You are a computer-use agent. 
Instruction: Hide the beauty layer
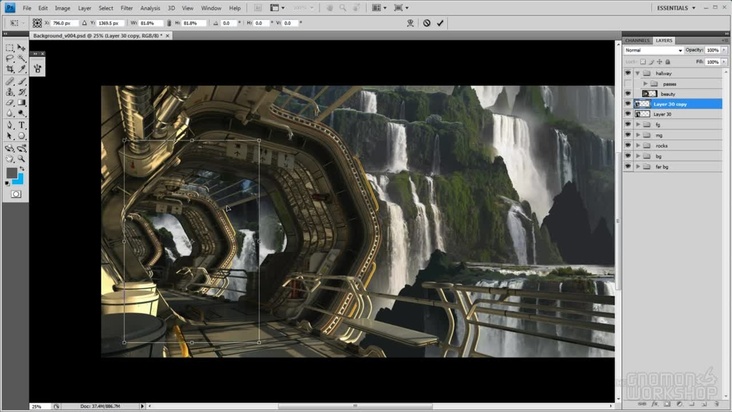coord(628,94)
